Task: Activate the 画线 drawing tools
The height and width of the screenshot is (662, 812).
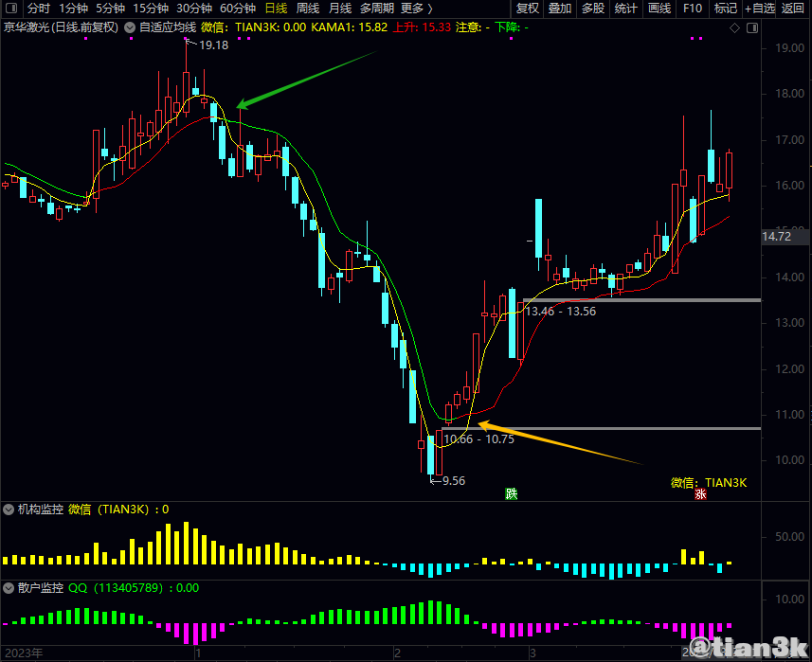Action: tap(659, 9)
